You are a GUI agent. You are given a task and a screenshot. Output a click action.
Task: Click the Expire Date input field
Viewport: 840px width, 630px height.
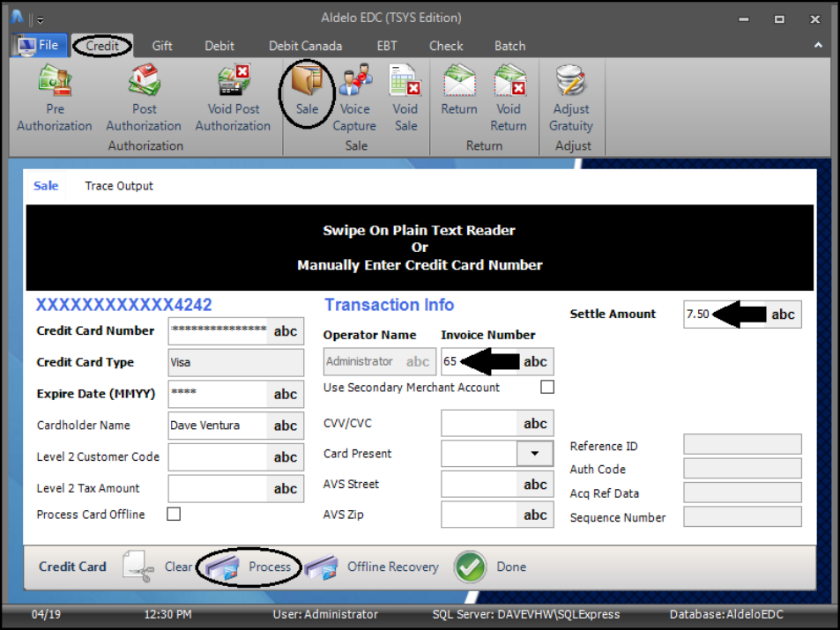218,394
